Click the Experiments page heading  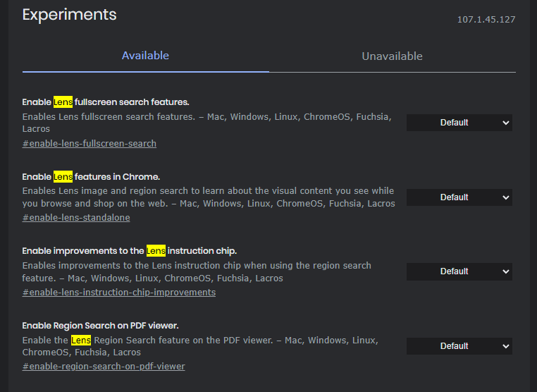click(x=69, y=15)
